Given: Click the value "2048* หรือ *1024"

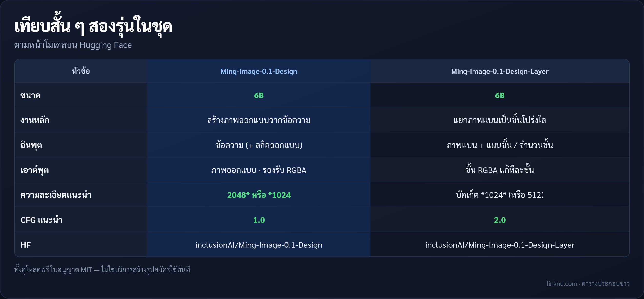Looking at the screenshot, I should pyautogui.click(x=259, y=195).
